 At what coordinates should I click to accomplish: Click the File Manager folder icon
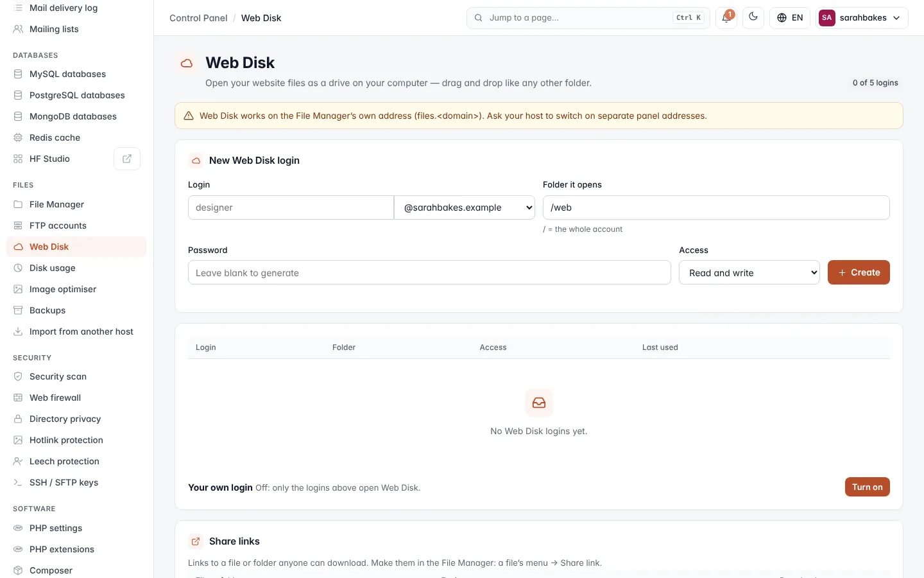[18, 204]
